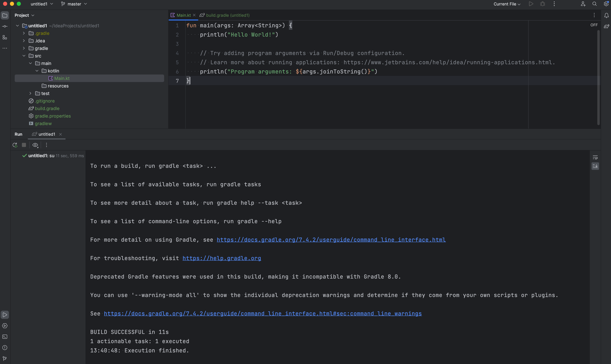The image size is (611, 364).
Task: Toggle scroll to end in console
Action: click(x=595, y=166)
